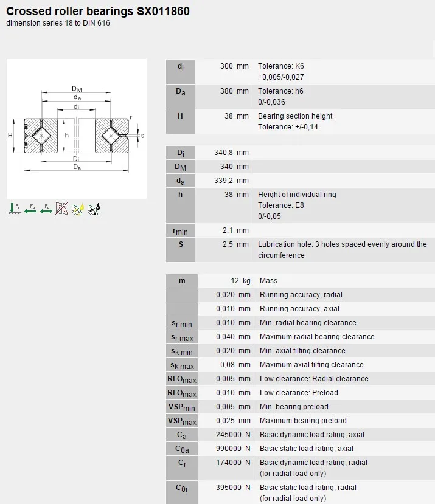Select the H row label cell

click(x=180, y=122)
